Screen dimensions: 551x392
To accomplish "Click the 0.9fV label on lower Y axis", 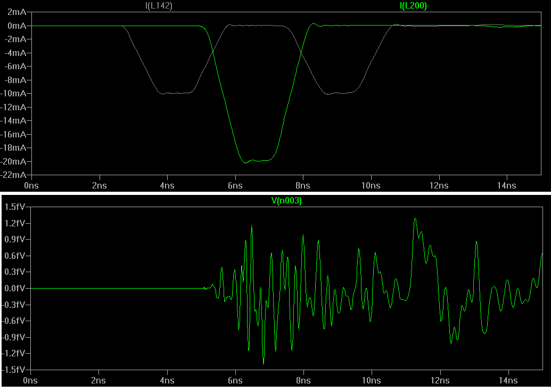I will 15,240.
